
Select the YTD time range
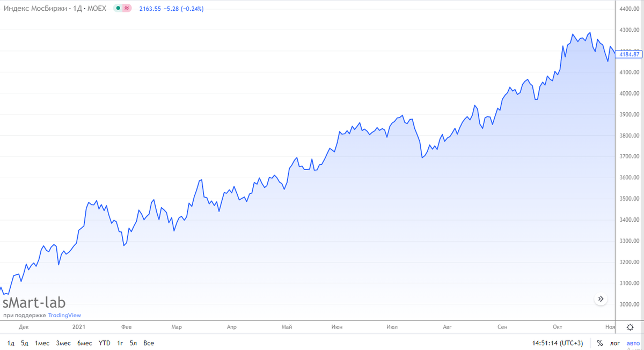(x=105, y=343)
